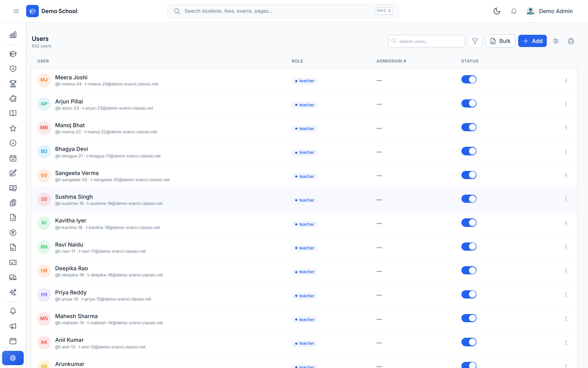This screenshot has height=368, width=588.
Task: Open row actions menu for Arjun Pillai
Action: [x=566, y=104]
